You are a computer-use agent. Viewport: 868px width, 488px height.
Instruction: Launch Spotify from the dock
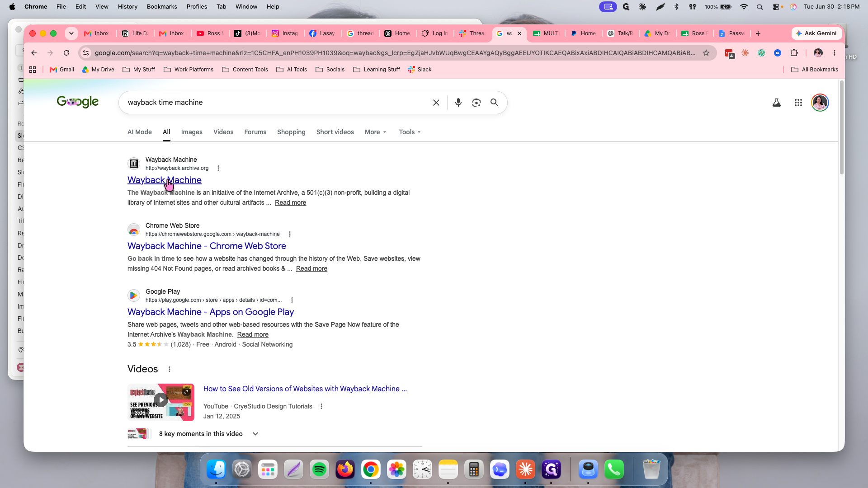(320, 470)
